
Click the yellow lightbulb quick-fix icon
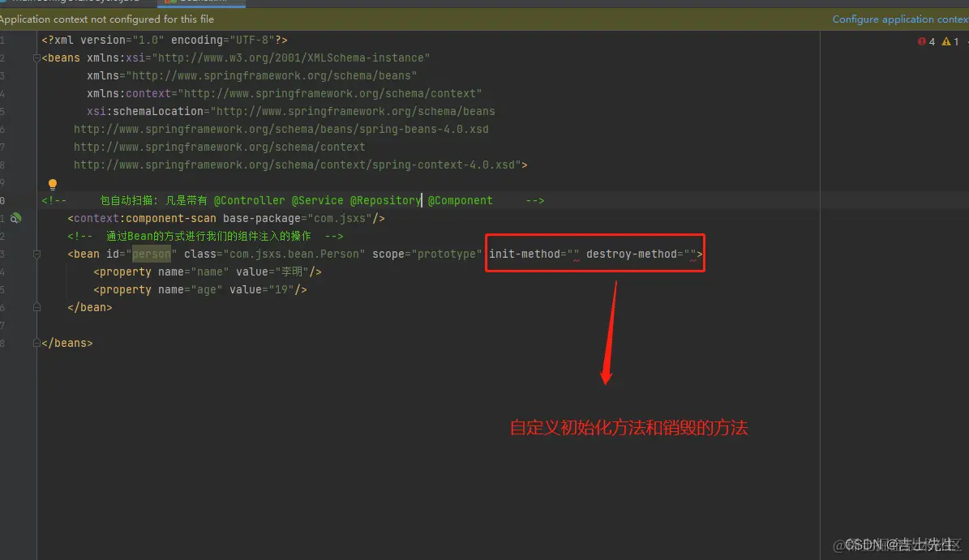[x=53, y=184]
